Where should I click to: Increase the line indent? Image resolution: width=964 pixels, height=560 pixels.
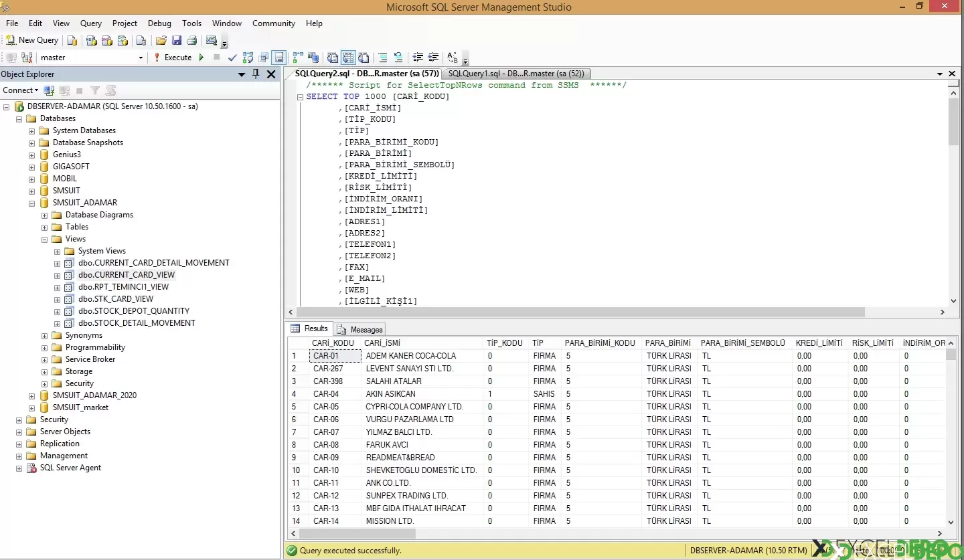(433, 58)
